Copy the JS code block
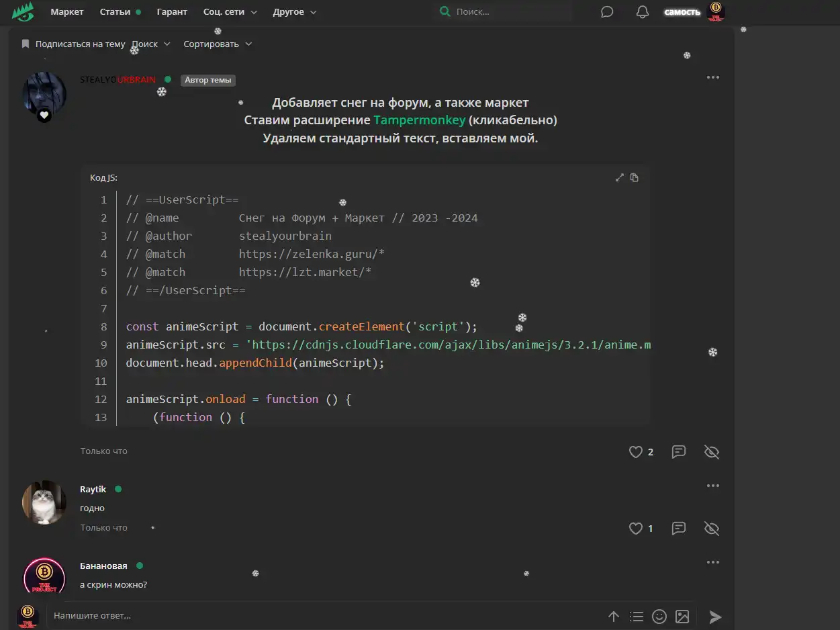The width and height of the screenshot is (840, 630). (635, 178)
